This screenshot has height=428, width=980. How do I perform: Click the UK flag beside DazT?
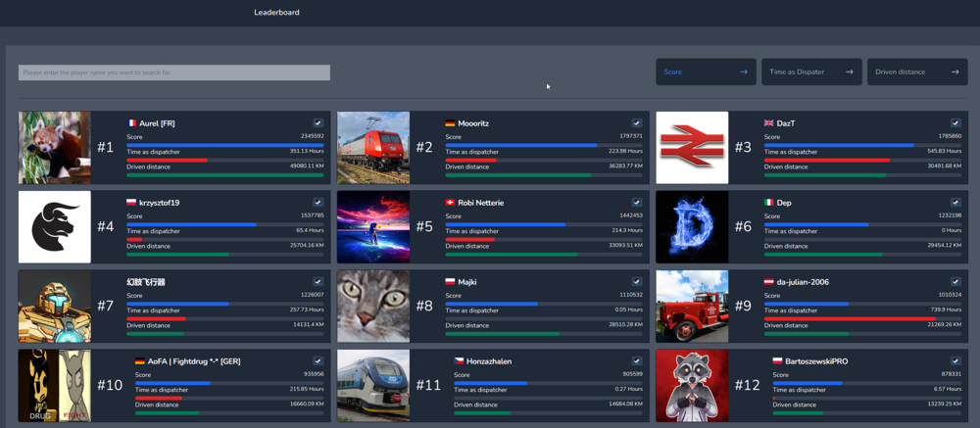(x=768, y=123)
